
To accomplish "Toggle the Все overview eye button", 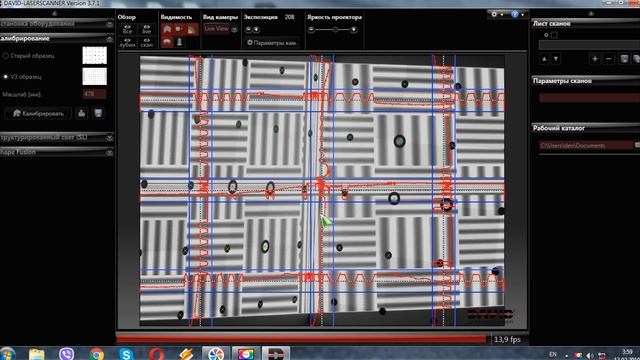I will [x=127, y=29].
